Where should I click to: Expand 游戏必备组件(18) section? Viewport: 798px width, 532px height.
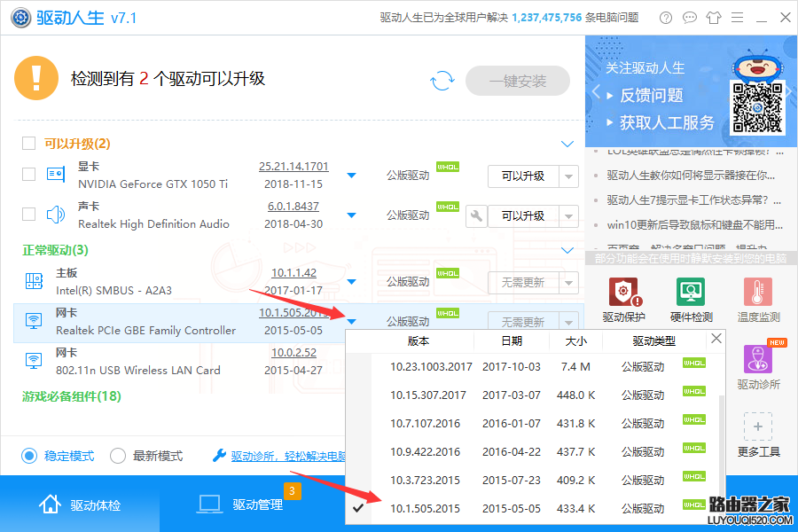click(x=71, y=396)
